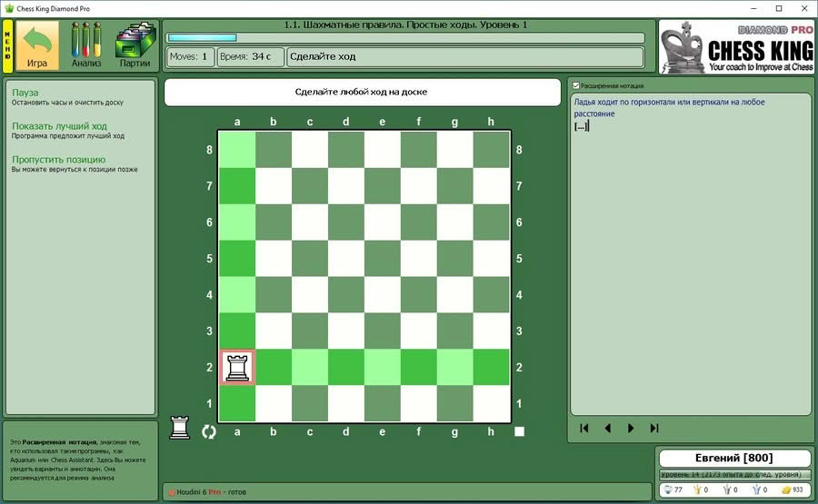Viewport: 818px width, 504px height.
Task: Jump to first move in notation
Action: 584,428
